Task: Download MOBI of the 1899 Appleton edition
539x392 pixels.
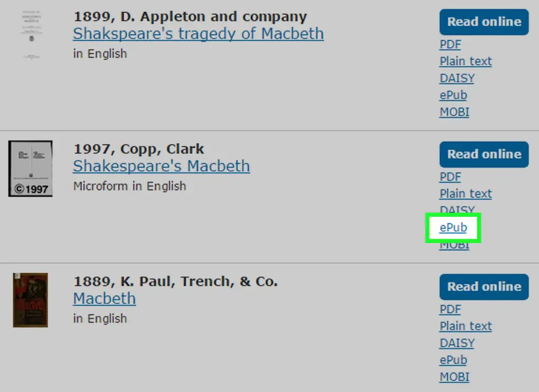Action: point(454,112)
